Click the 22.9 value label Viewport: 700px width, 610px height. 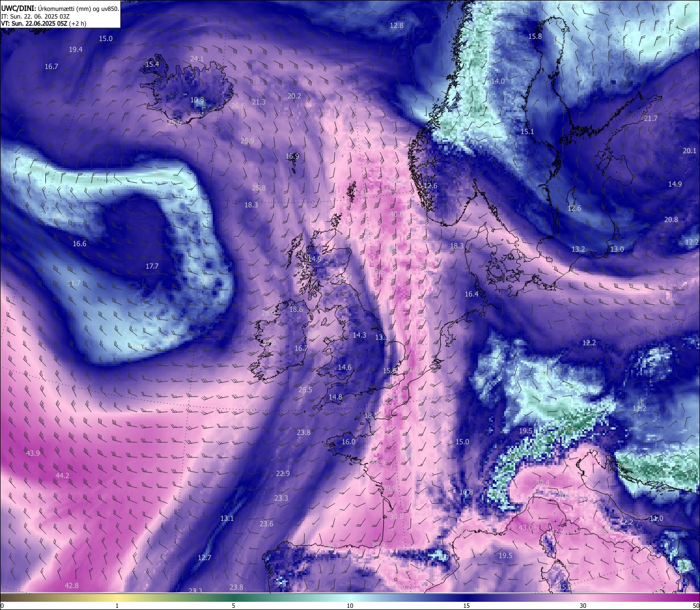coord(283,474)
